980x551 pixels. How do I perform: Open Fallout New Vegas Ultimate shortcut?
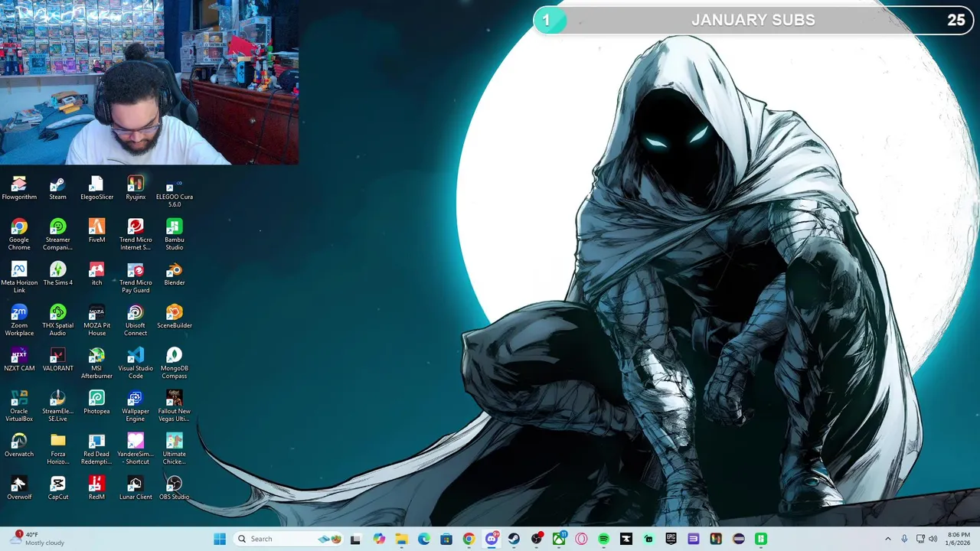pyautogui.click(x=174, y=406)
